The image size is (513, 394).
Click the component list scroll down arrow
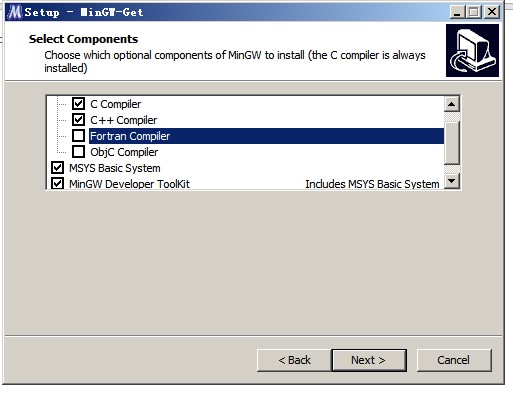click(x=452, y=181)
